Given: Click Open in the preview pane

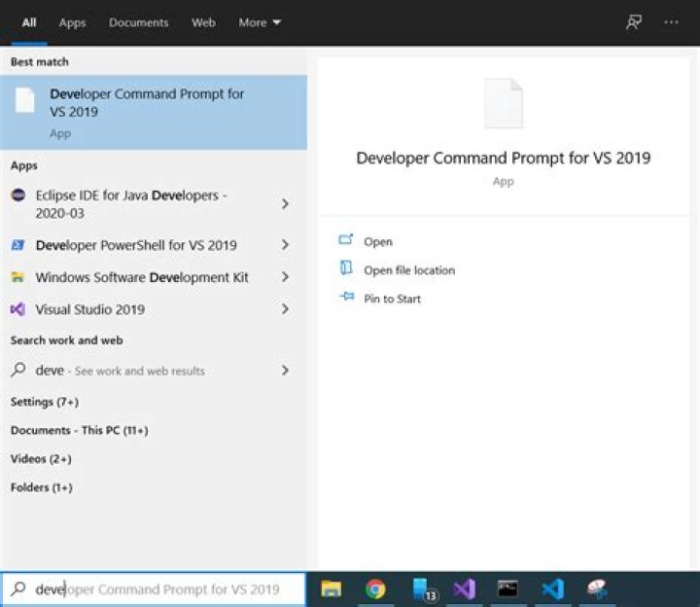Looking at the screenshot, I should (377, 241).
